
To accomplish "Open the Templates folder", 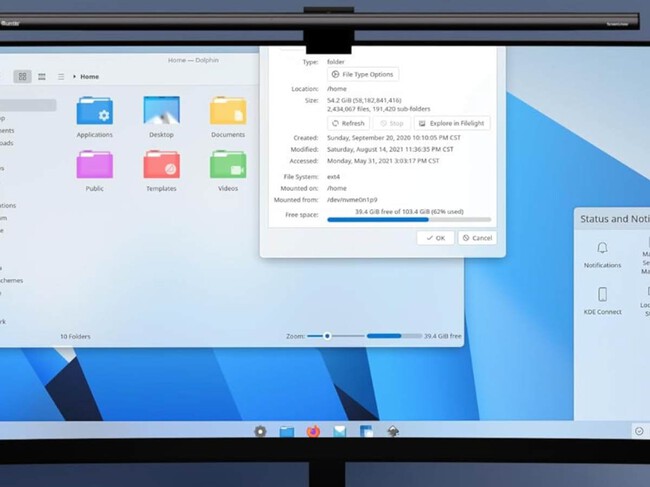I will coord(160,165).
